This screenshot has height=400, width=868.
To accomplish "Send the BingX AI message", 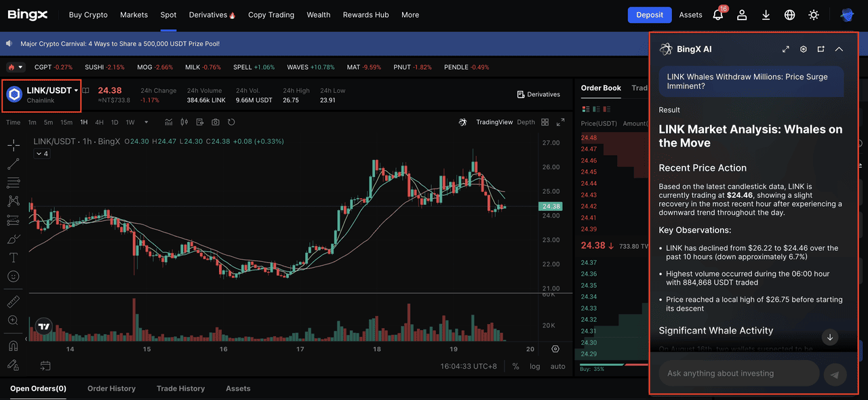I will 835,374.
